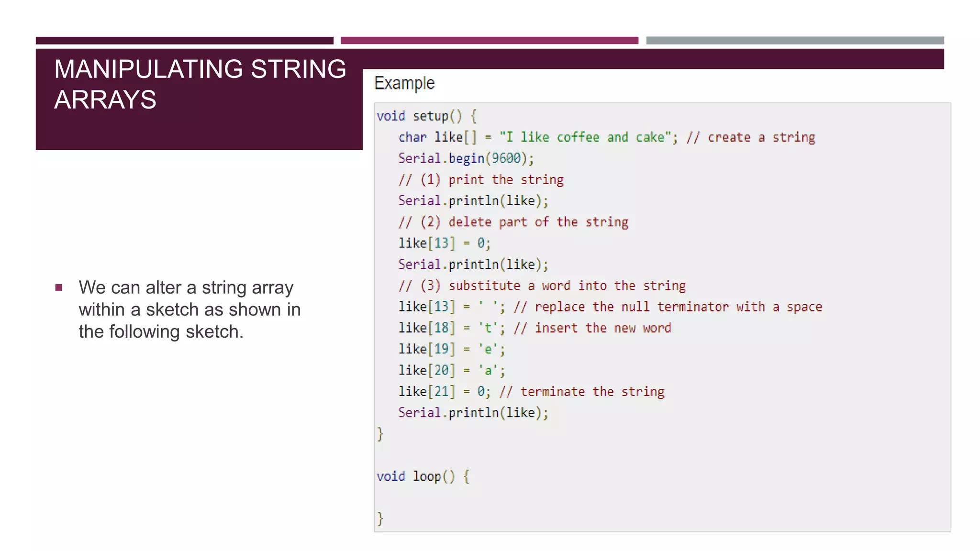Click the comment '// (1) print the string'
Screen dimensions: 980x551
pyautogui.click(x=481, y=180)
